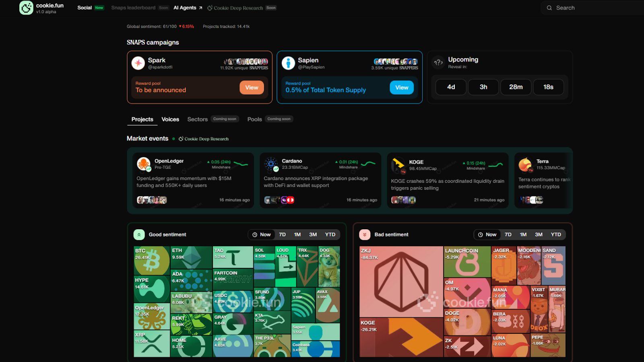
Task: Open the DOG tile in heatmap
Action: point(329,267)
